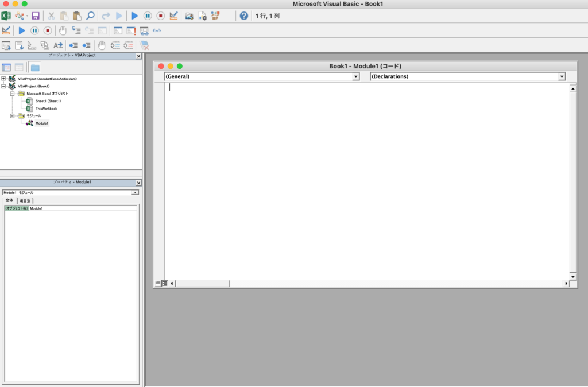Open the Watch Window icon
This screenshot has width=588, height=387.
tap(144, 30)
